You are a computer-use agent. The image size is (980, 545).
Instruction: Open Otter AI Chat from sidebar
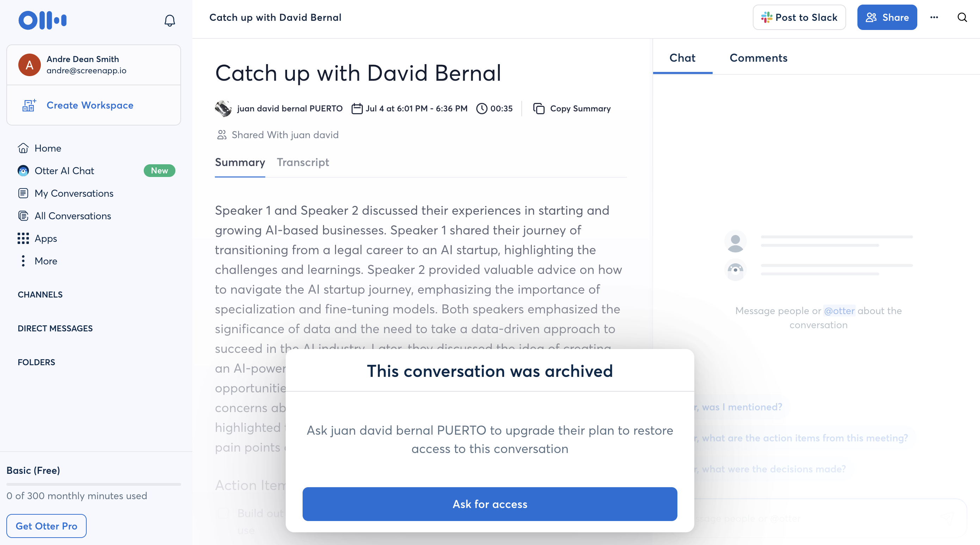point(64,171)
